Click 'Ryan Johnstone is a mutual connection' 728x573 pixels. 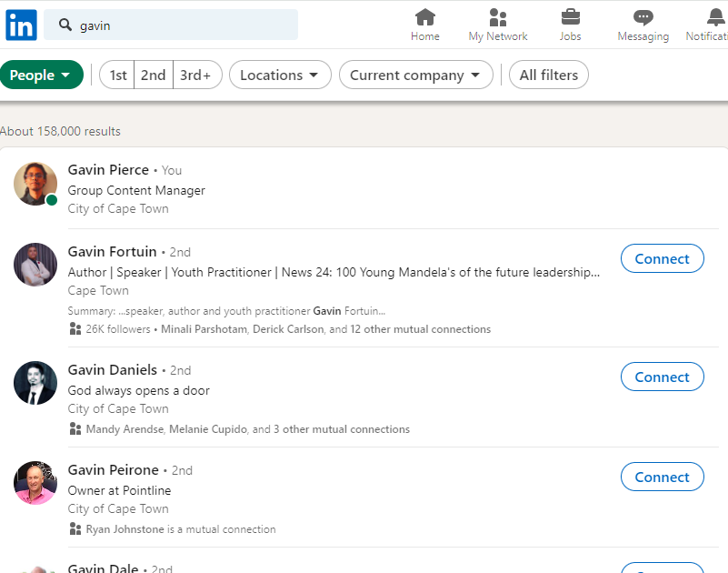click(x=181, y=528)
